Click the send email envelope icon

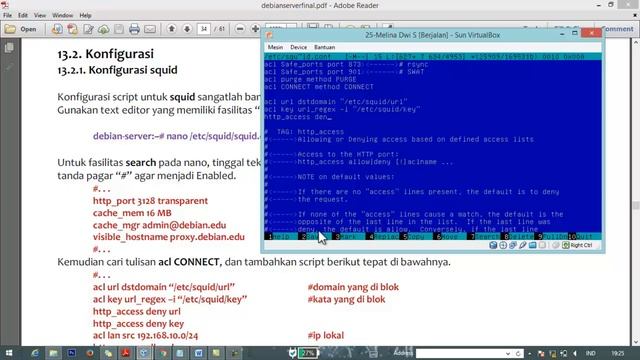[x=150, y=29]
